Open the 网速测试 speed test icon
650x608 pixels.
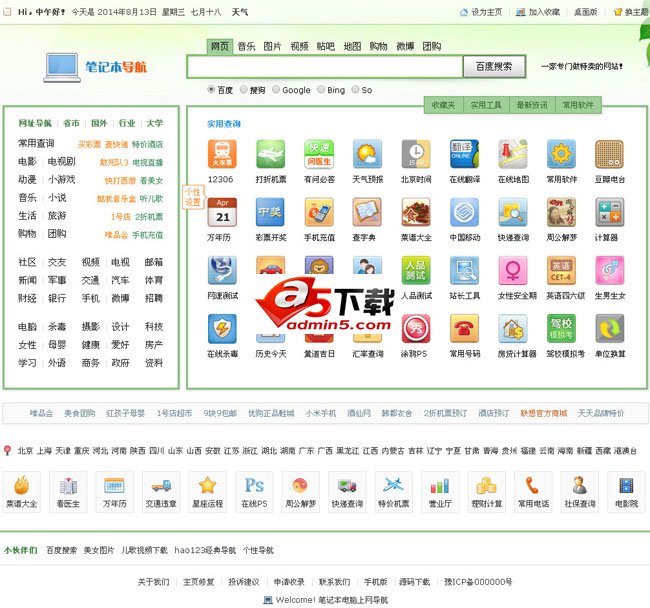pos(222,270)
